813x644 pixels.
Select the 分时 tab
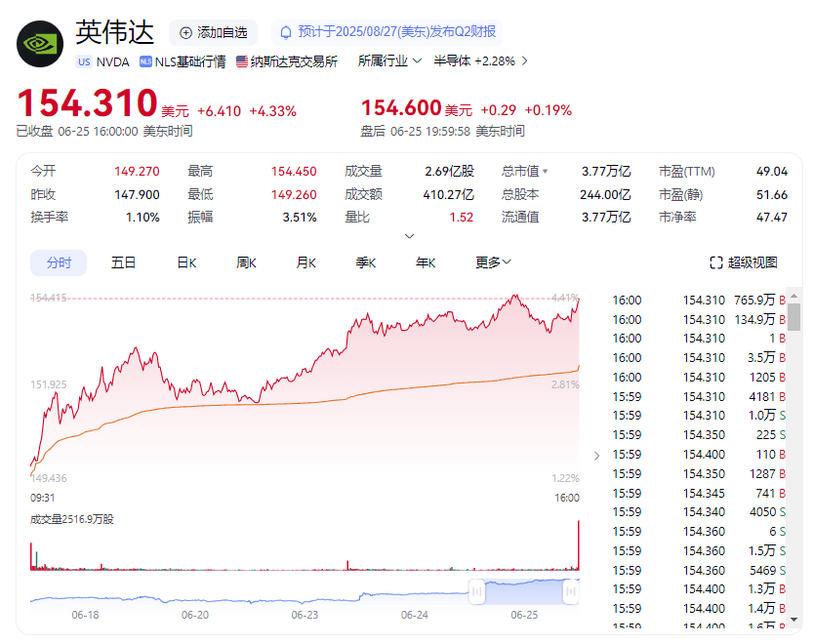point(59,262)
